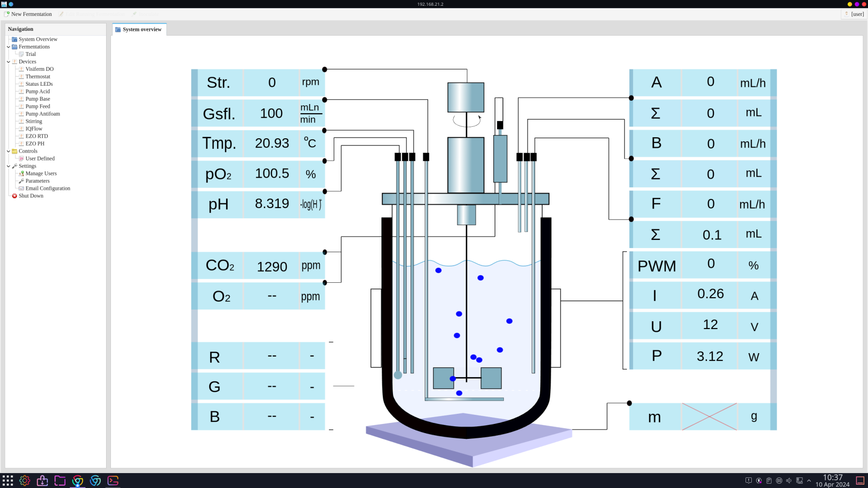Click the Shut Down red icon
868x488 pixels.
(14, 196)
